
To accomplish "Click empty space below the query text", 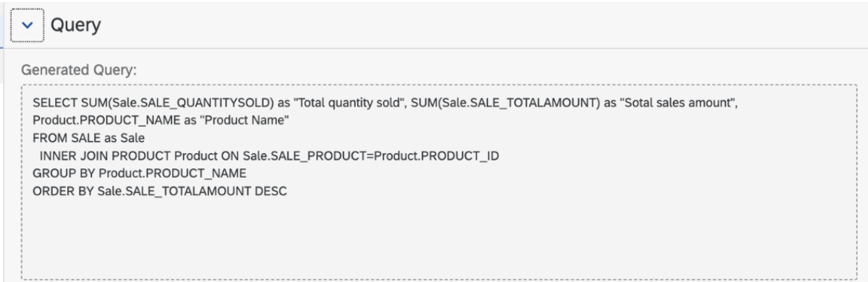I will (x=434, y=239).
